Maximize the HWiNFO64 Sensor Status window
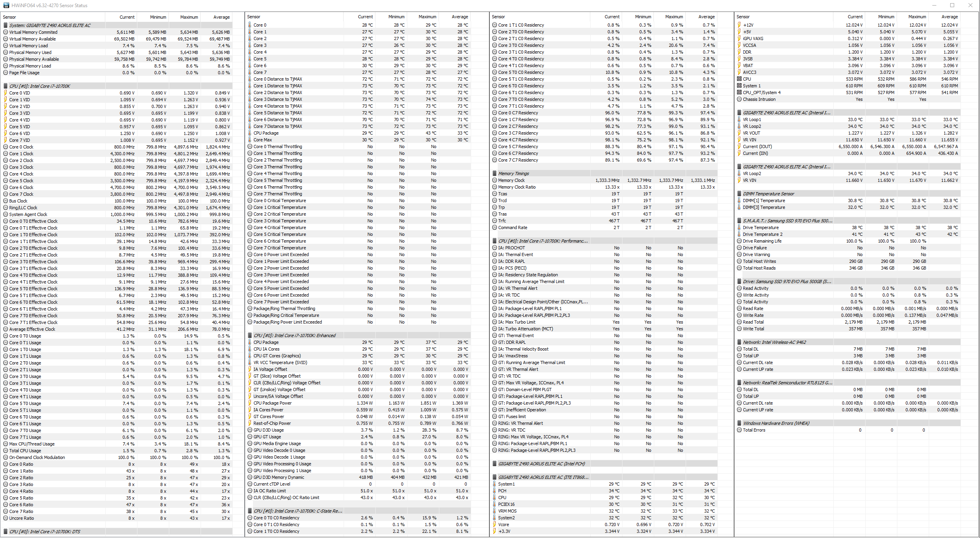This screenshot has width=980, height=538. 952,5
